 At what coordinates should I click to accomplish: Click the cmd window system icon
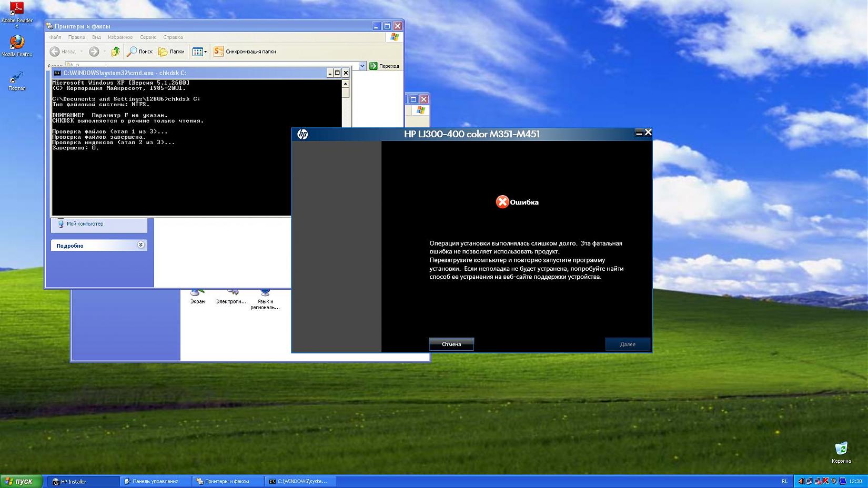coord(57,73)
